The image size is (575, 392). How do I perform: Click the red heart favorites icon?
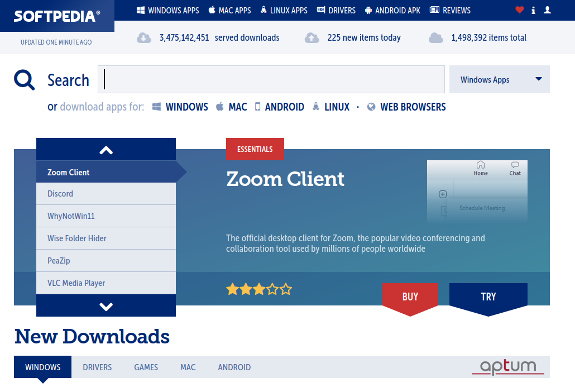(519, 10)
